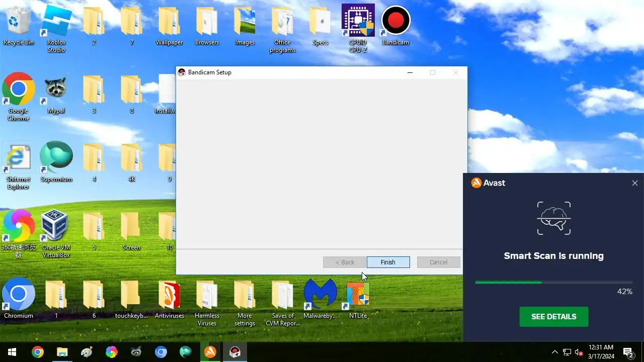Select the folder named 7

[131, 26]
